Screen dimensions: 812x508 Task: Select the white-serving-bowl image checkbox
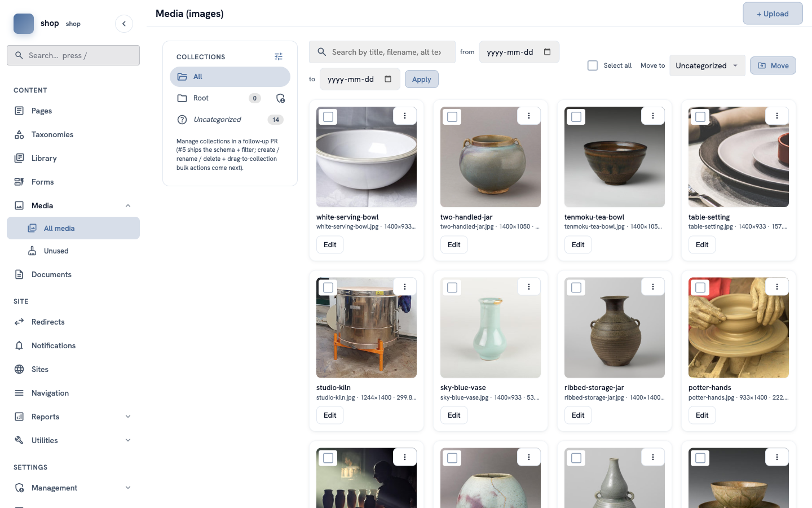point(328,117)
